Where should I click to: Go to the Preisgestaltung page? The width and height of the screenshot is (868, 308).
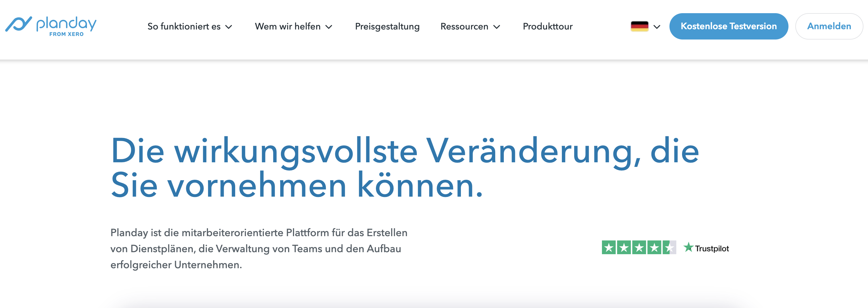[387, 26]
